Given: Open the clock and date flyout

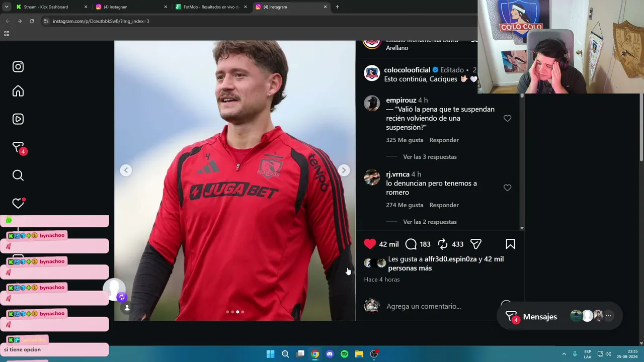Looking at the screenshot, I should pos(628,354).
